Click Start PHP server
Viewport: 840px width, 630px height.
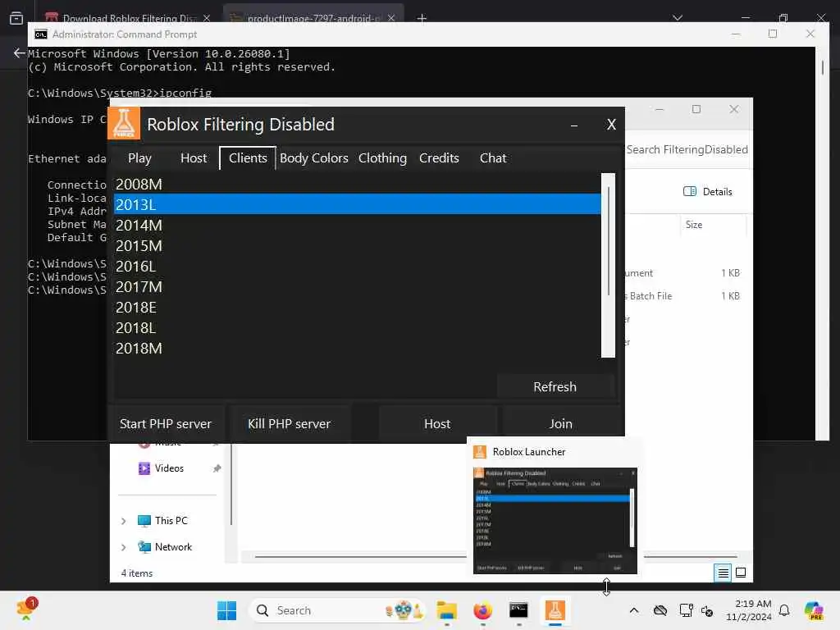166,423
